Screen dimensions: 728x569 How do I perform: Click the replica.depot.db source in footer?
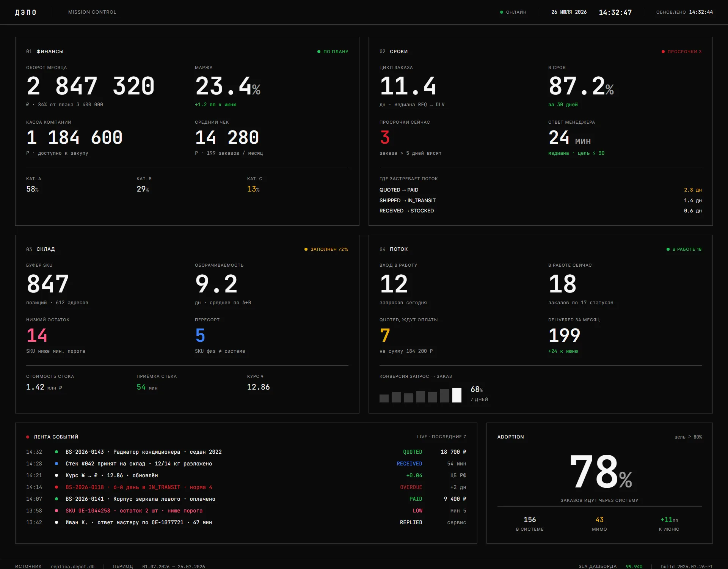[72, 566]
